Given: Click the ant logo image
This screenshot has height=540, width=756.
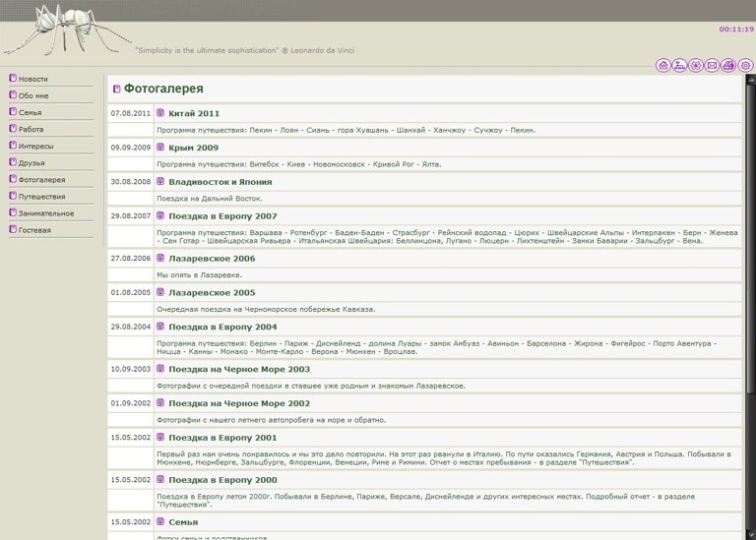Looking at the screenshot, I should [67, 29].
